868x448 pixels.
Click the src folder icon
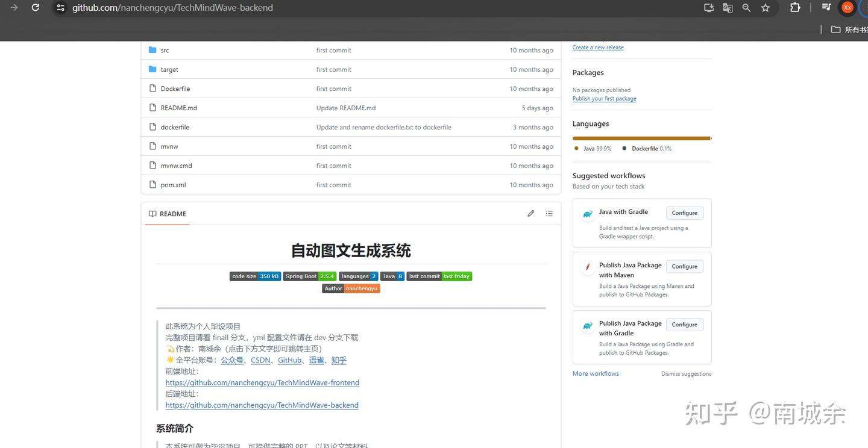153,50
